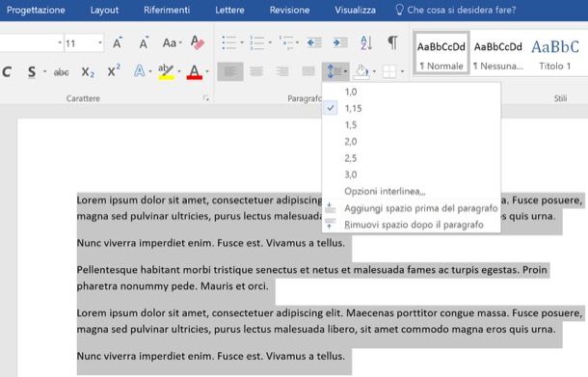This screenshot has height=377, width=588.
Task: Toggle the line spacing button
Action: coord(335,71)
